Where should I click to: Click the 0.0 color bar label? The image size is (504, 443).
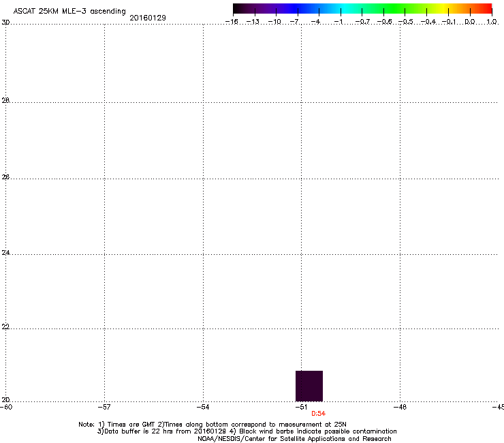tap(470, 22)
